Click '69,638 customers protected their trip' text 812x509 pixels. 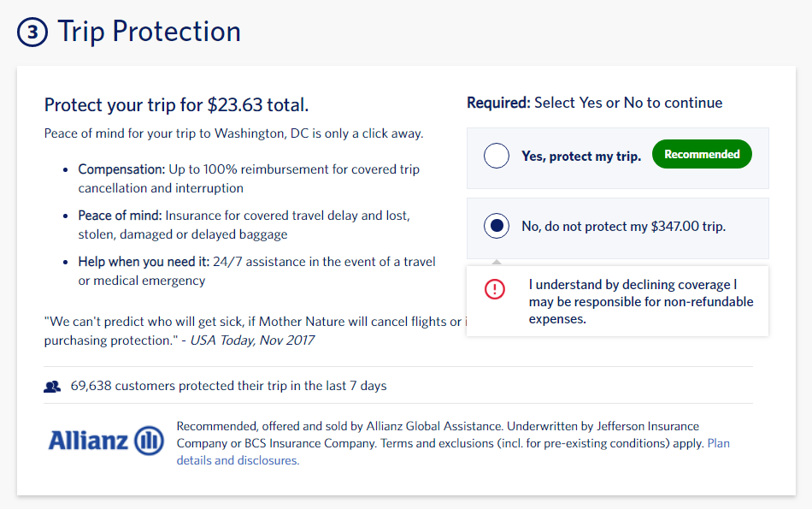(250, 386)
